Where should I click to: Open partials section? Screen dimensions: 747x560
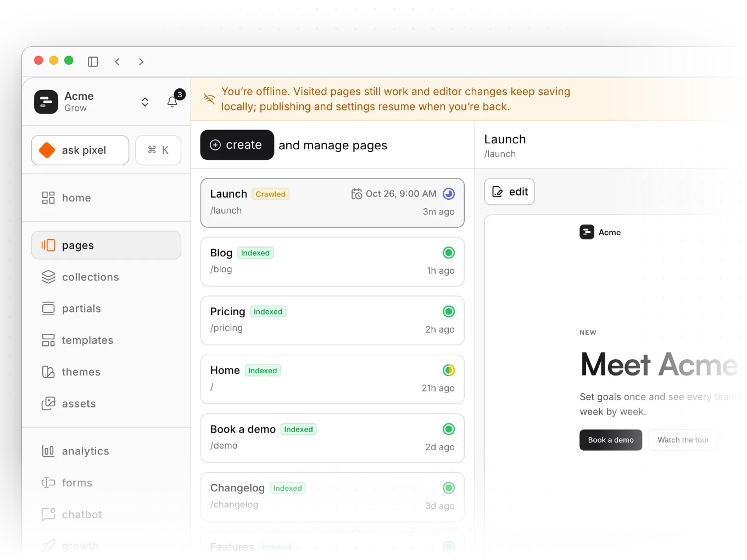point(106,309)
